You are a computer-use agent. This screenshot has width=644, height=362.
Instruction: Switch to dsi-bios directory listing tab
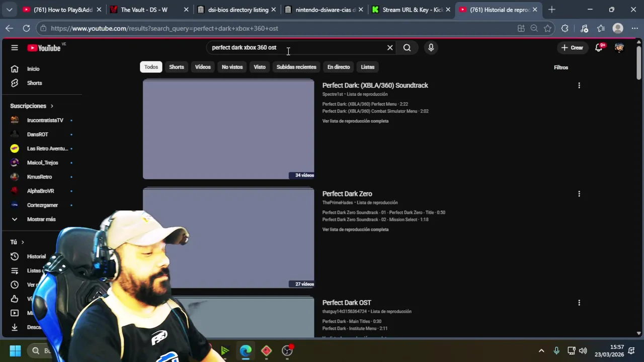236,10
